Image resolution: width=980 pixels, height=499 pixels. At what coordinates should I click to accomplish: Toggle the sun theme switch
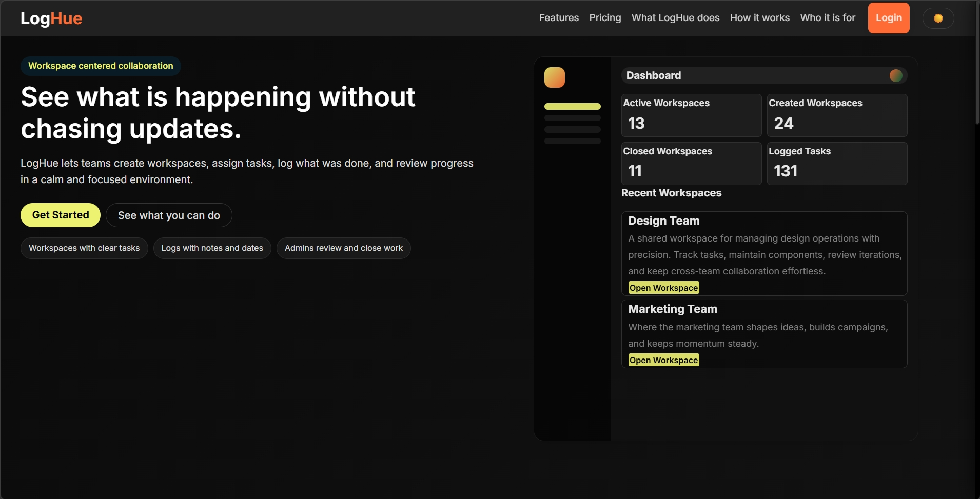click(938, 18)
